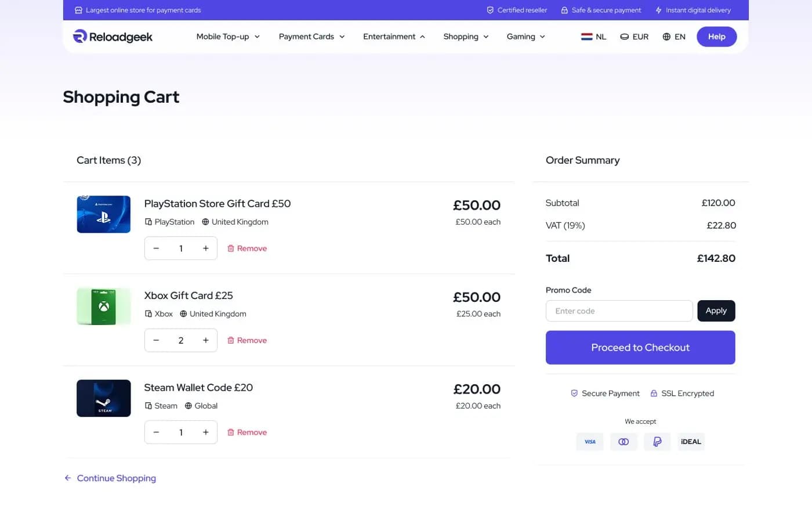Collapse the Entertainment menu
The height and width of the screenshot is (523, 812).
pos(394,37)
